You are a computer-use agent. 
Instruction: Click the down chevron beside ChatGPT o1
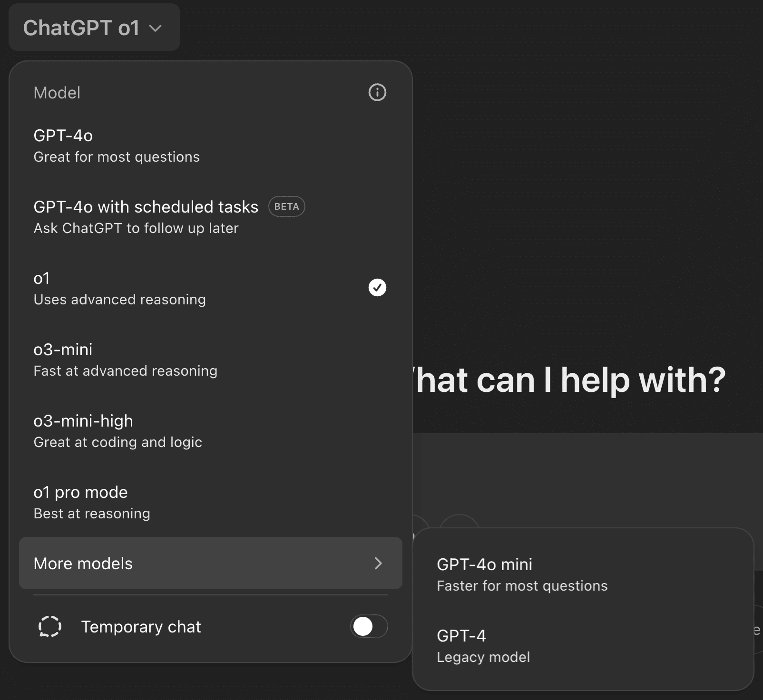156,29
